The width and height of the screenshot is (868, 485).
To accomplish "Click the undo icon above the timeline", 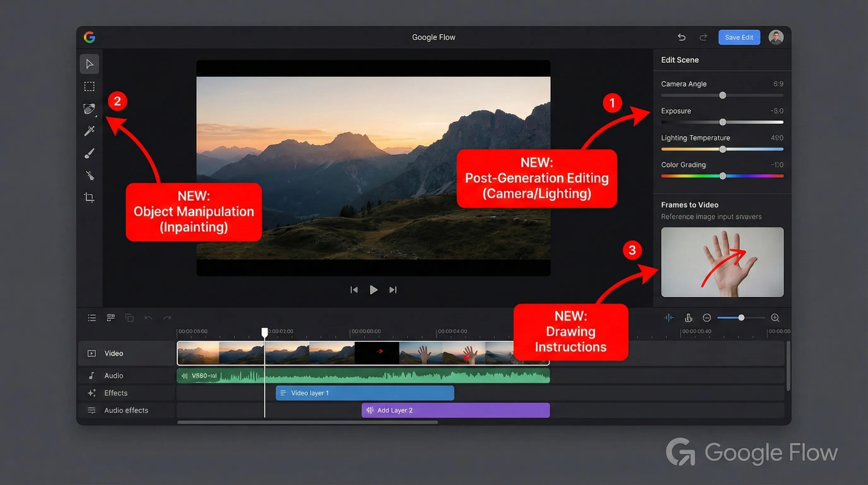I will pos(149,317).
